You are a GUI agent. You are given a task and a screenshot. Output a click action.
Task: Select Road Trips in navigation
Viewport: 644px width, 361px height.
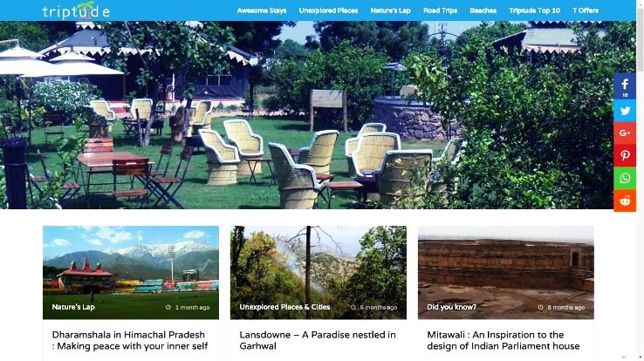440,10
